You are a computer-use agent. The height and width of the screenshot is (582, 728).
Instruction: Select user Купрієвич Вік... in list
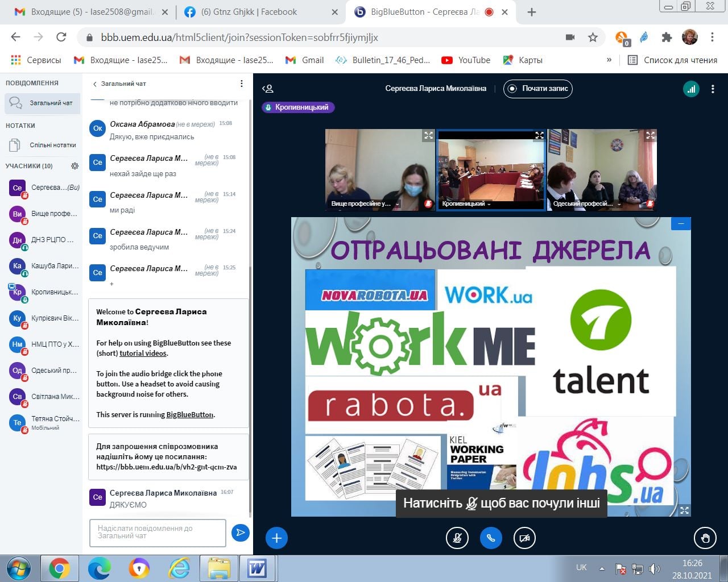43,318
